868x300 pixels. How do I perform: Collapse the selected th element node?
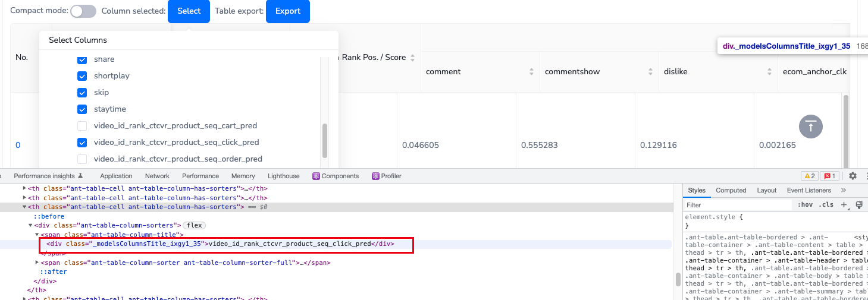(x=24, y=207)
